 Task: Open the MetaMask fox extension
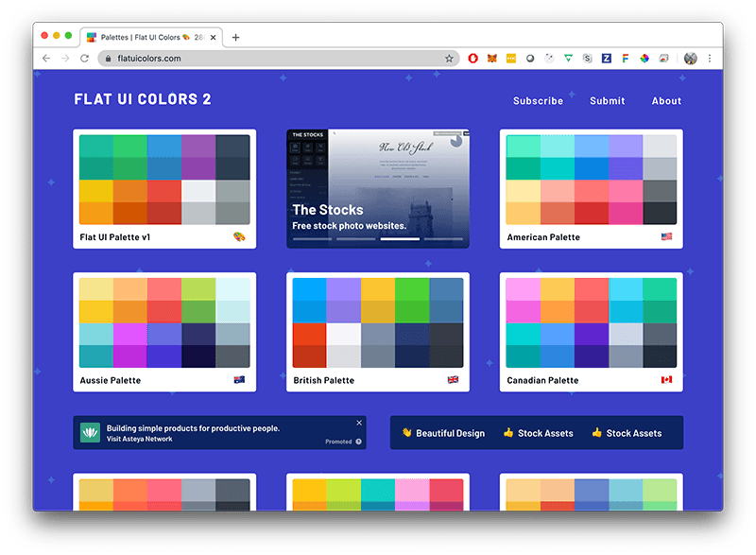click(x=491, y=59)
